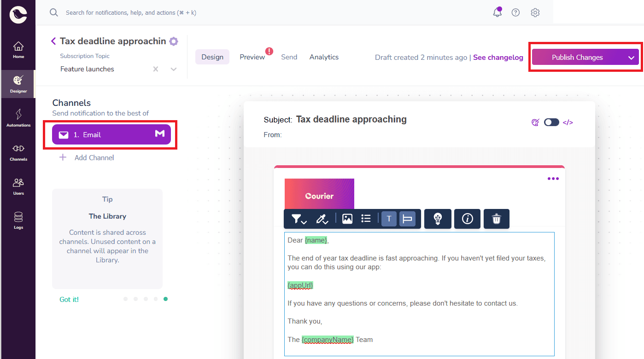Screen dimensions: 644x359
Task: Switch to the Analytics tab
Action: point(324,57)
